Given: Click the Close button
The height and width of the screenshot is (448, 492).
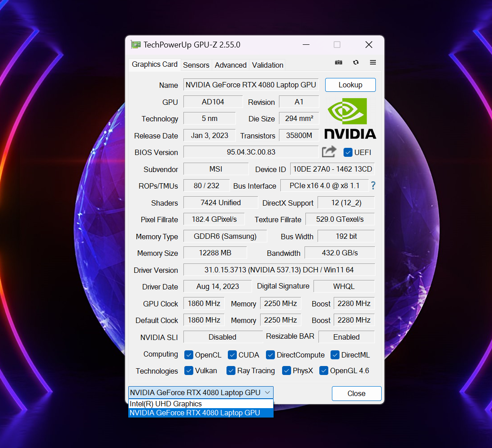Looking at the screenshot, I should coord(357,393).
